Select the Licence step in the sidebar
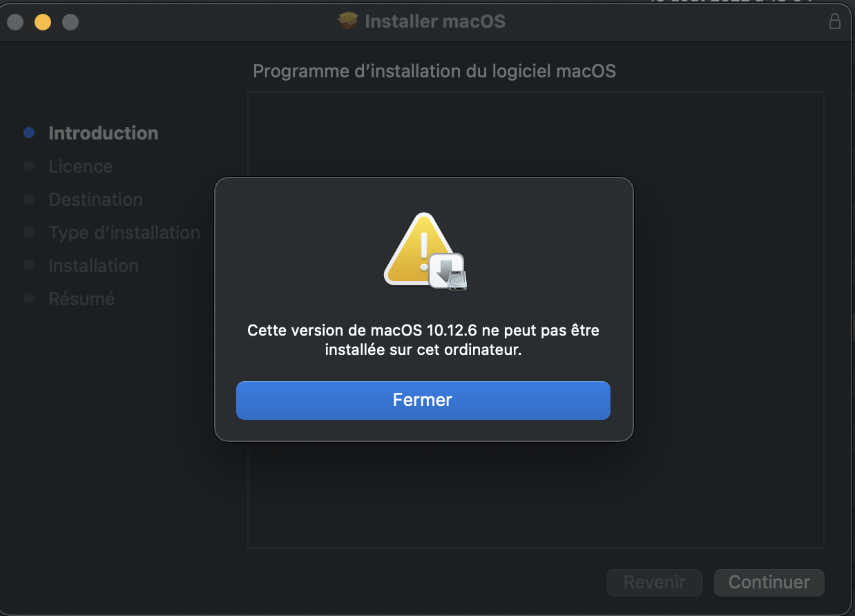855x616 pixels. pyautogui.click(x=80, y=166)
